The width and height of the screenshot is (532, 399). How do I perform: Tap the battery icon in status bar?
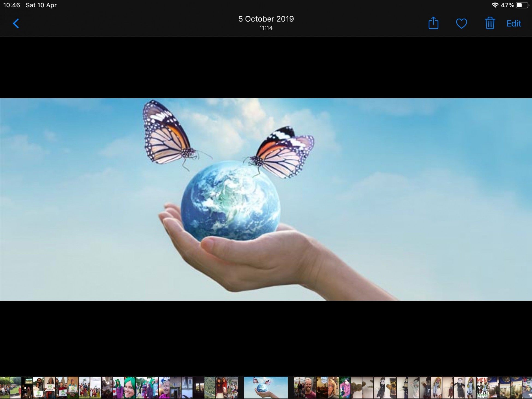tap(522, 5)
